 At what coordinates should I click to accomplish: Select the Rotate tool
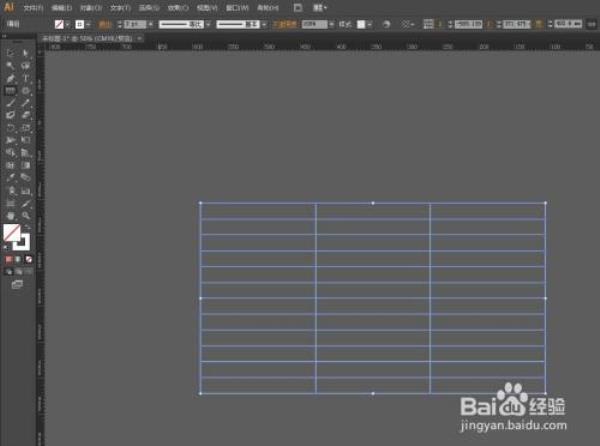point(10,128)
